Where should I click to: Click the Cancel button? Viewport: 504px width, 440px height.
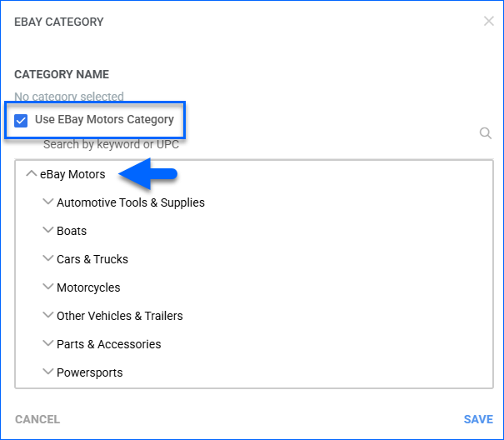pos(37,419)
